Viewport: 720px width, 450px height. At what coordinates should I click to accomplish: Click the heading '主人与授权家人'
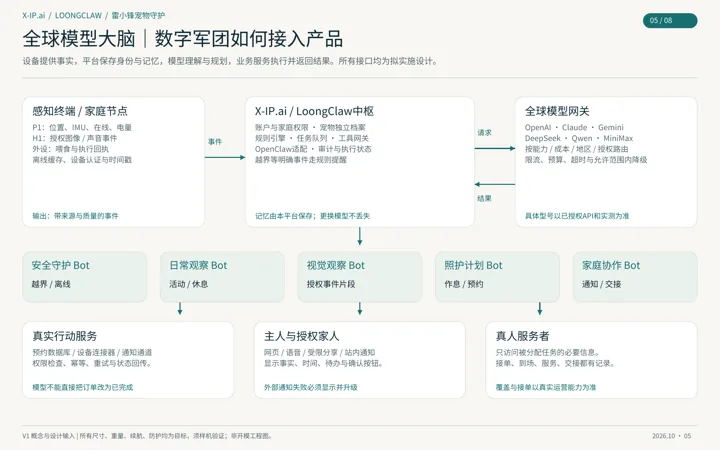(x=302, y=336)
